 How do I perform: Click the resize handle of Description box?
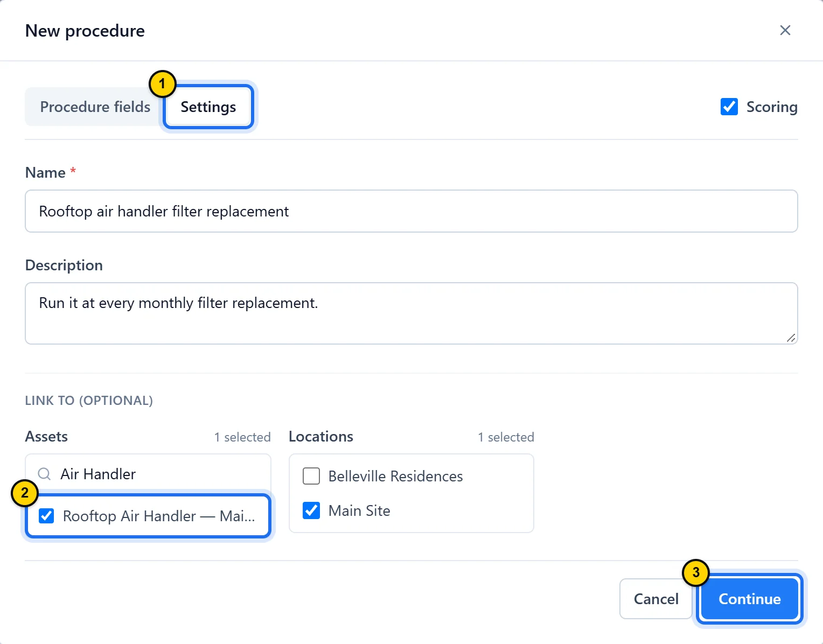[x=791, y=338]
